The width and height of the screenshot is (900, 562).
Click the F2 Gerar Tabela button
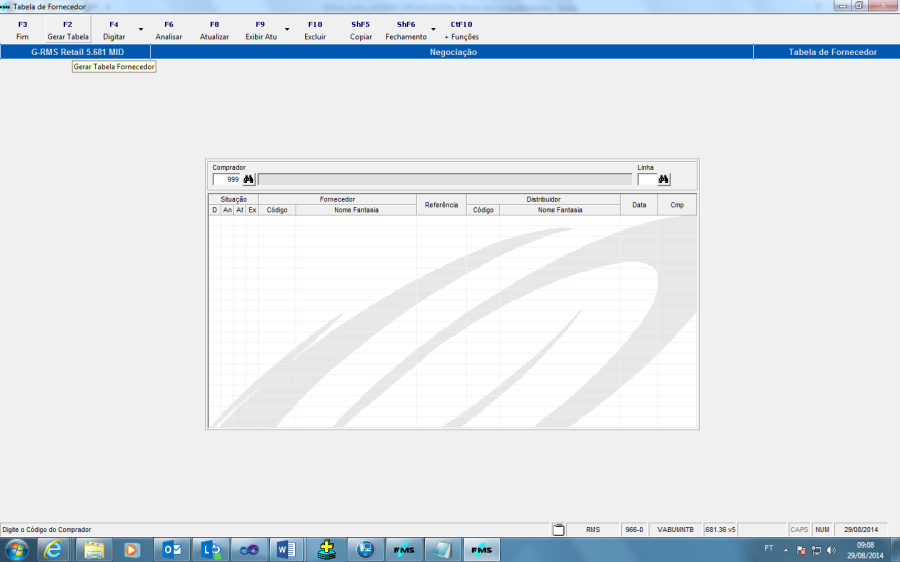click(x=68, y=30)
